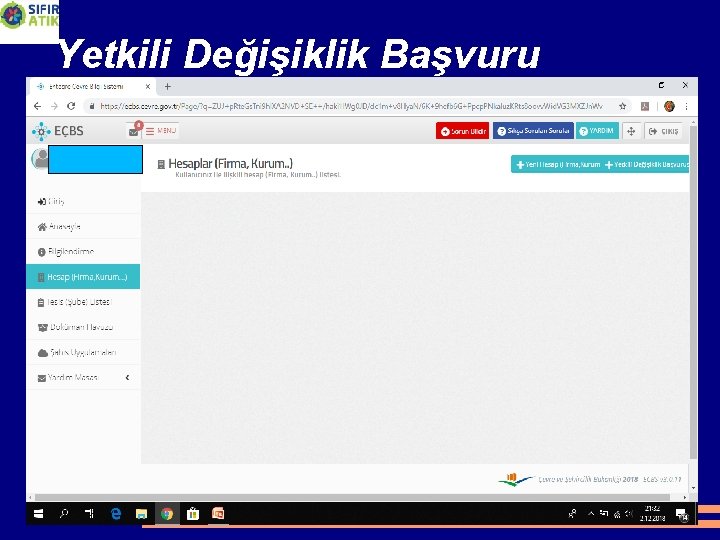Click the PDF extension icon
Image resolution: width=720 pixels, height=540 pixels.
coord(645,107)
